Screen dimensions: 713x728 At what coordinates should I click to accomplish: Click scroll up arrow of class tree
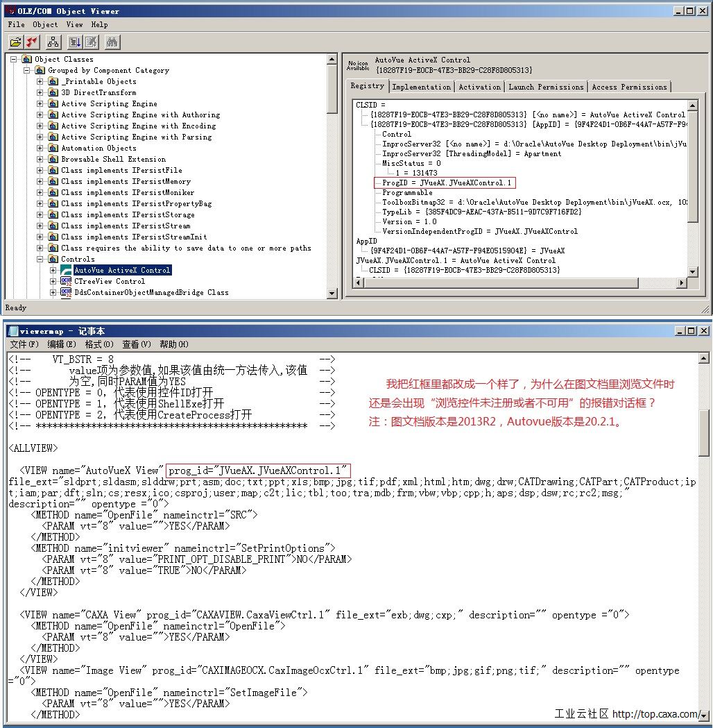pyautogui.click(x=332, y=60)
